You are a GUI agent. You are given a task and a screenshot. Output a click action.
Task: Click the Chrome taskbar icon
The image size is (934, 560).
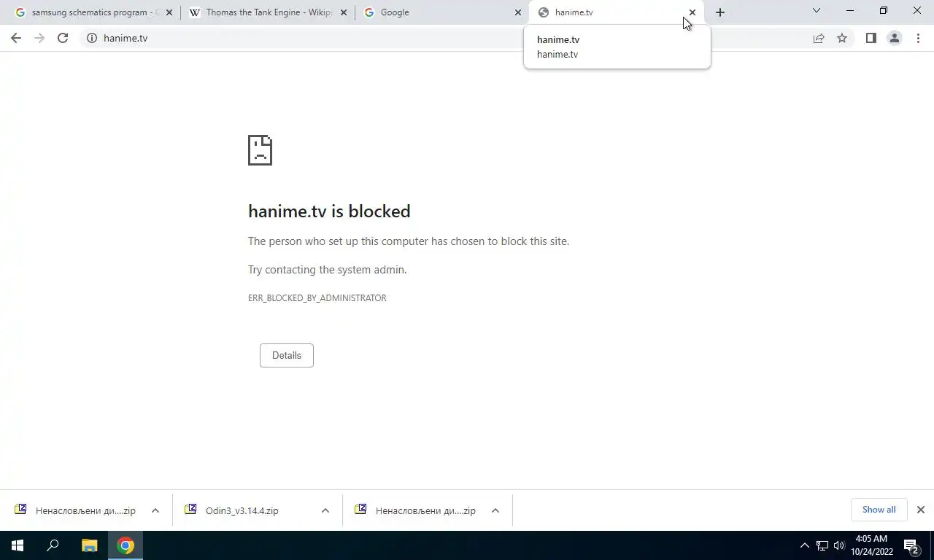pos(126,545)
